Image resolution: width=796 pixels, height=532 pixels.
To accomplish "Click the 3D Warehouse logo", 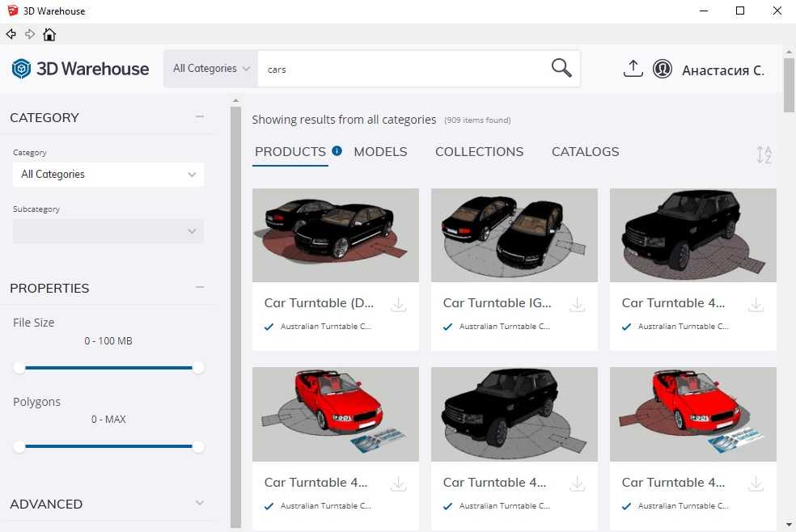I will (80, 69).
